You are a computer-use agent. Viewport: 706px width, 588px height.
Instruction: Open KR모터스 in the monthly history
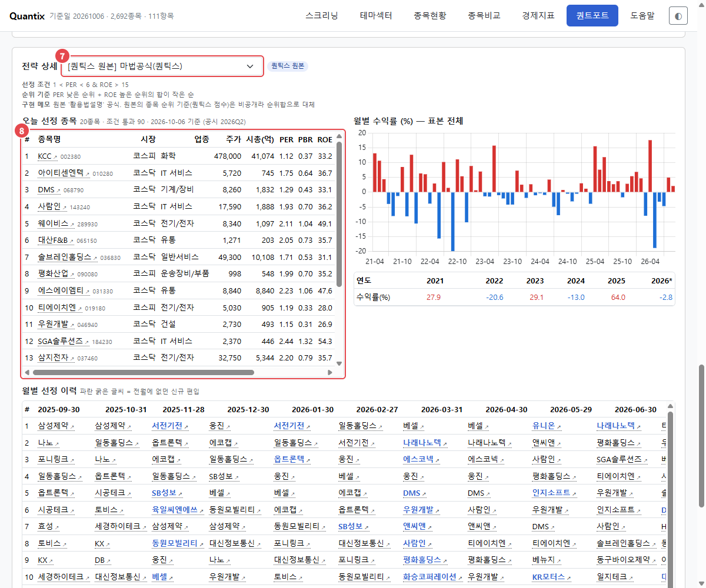pyautogui.click(x=551, y=577)
